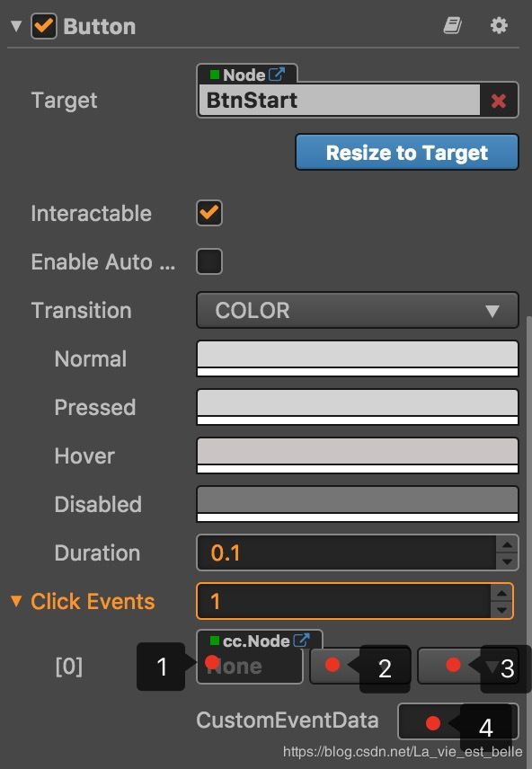Open the Normal color swatch
Viewport: 532px width, 769px height.
coord(358,358)
